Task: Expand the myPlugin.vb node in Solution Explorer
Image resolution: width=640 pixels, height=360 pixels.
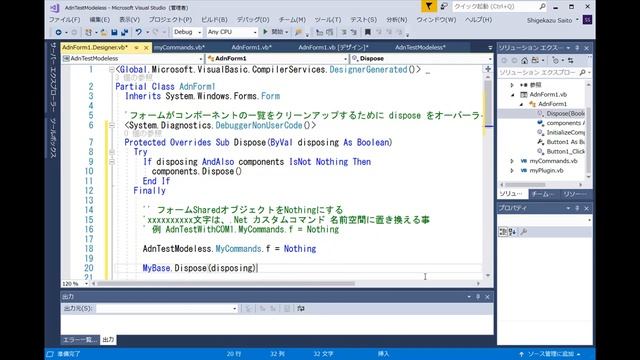Action: click(x=512, y=171)
